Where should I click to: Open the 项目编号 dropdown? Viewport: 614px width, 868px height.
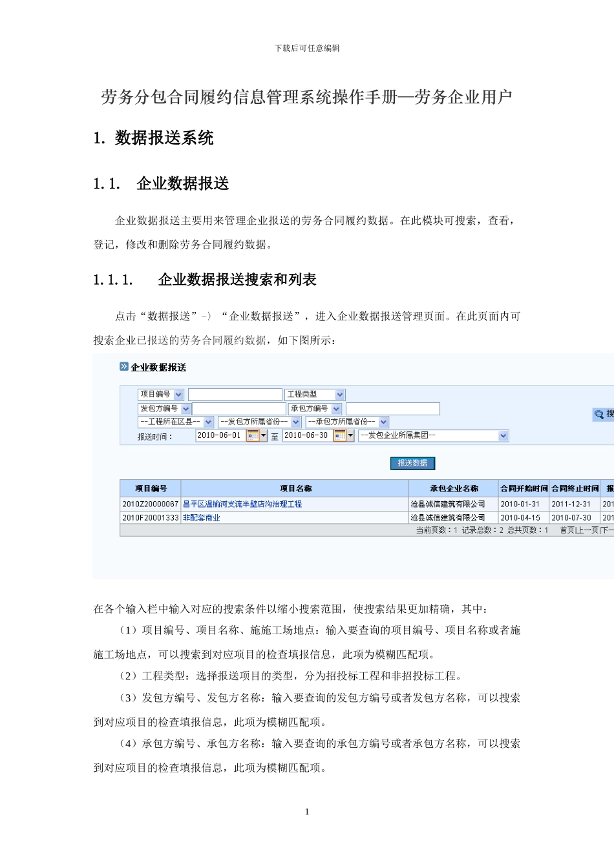point(162,395)
